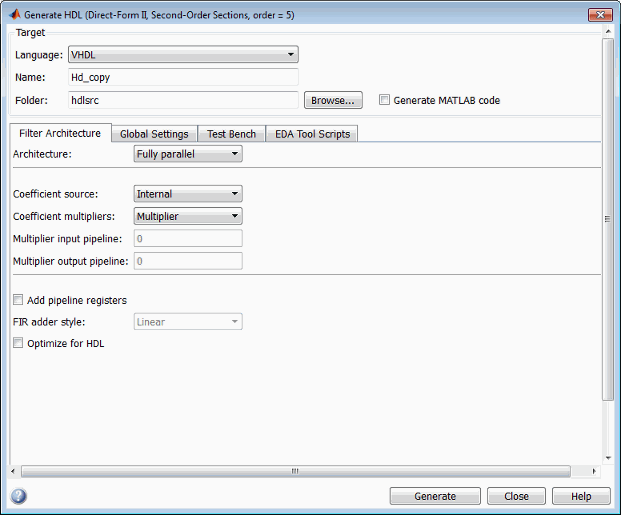Viewport: 621px width, 515px height.
Task: Click the scroll up arrow
Action: 608,31
